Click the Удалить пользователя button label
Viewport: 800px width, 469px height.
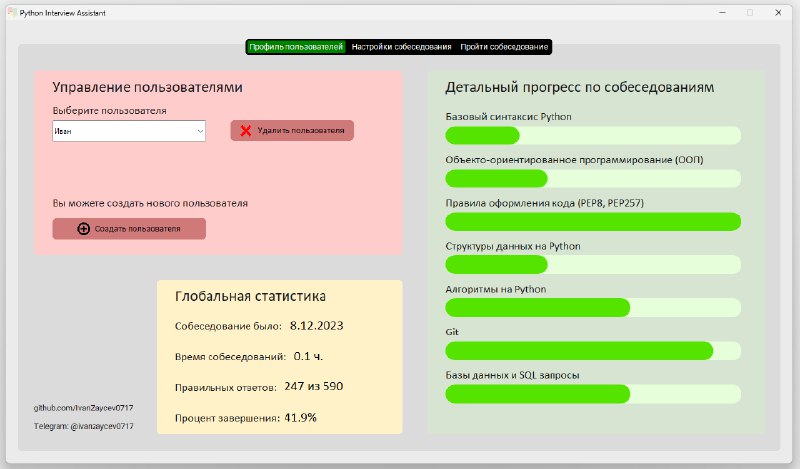301,131
